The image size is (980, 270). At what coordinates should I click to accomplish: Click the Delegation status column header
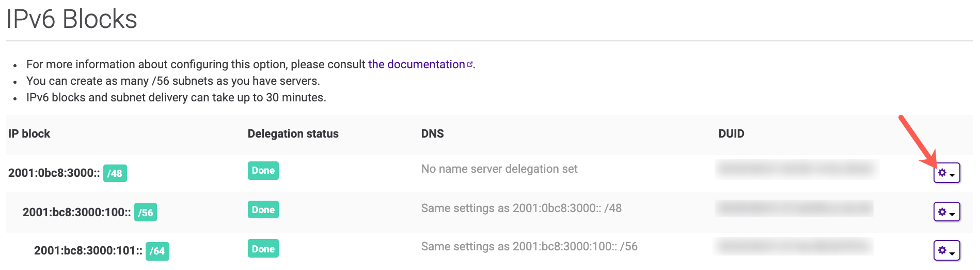point(293,134)
